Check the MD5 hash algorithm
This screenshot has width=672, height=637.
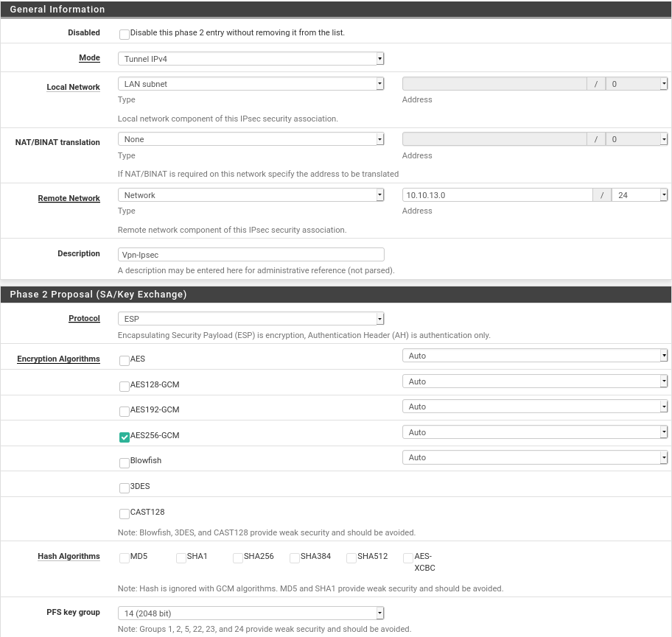pyautogui.click(x=125, y=557)
